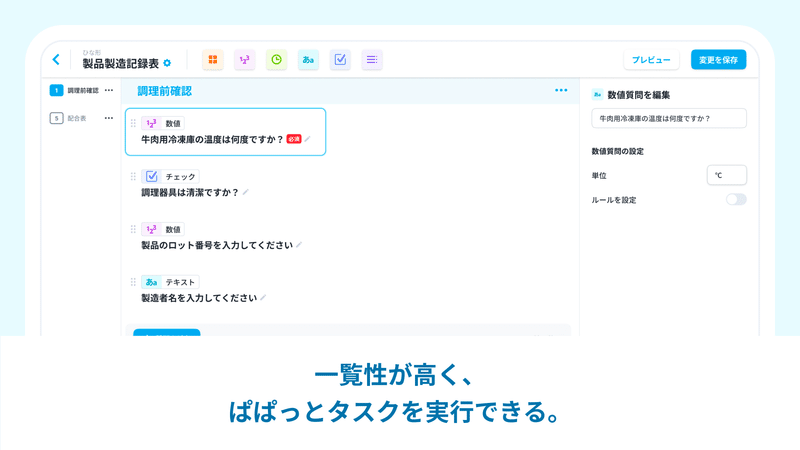Grab drag handle of 製造者名 question
This screenshot has width=800, height=450.
[x=133, y=282]
